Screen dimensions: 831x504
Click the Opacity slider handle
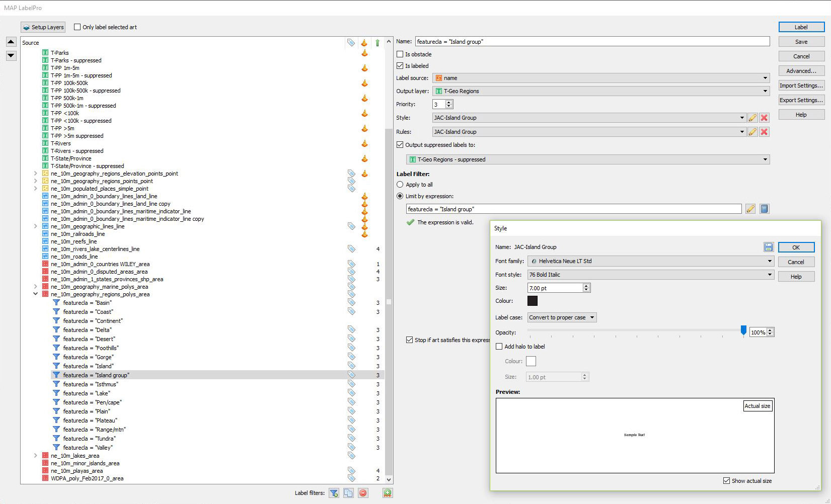point(743,330)
